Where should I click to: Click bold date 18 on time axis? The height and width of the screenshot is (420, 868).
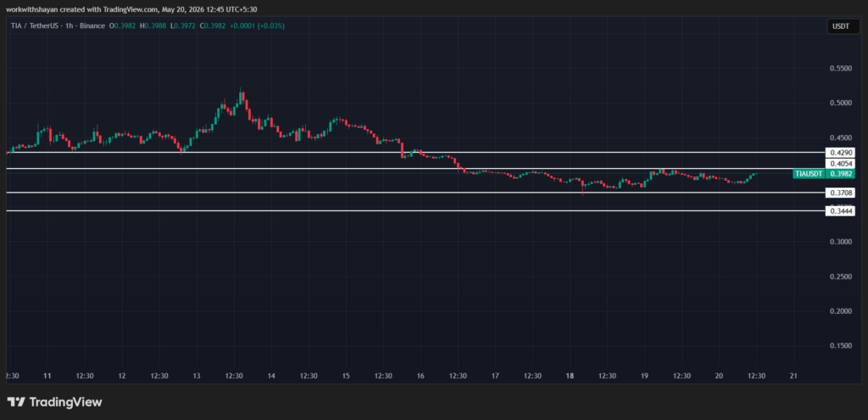(570, 376)
